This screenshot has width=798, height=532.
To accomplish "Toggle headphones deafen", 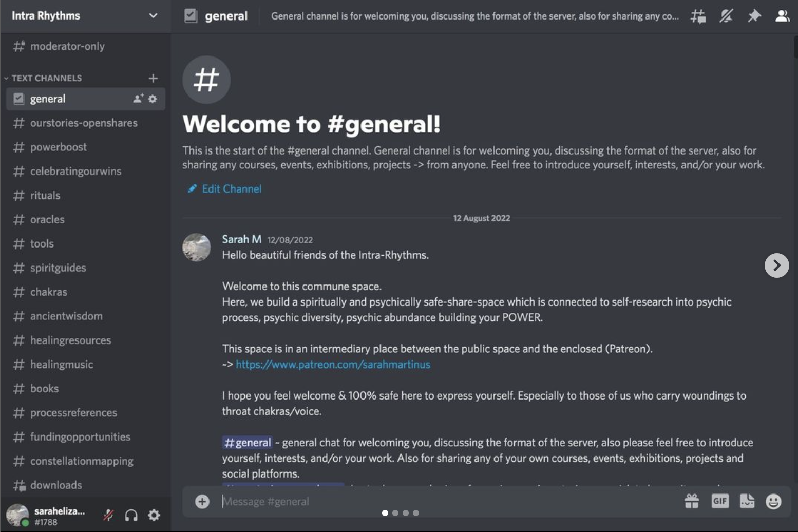I will click(131, 515).
